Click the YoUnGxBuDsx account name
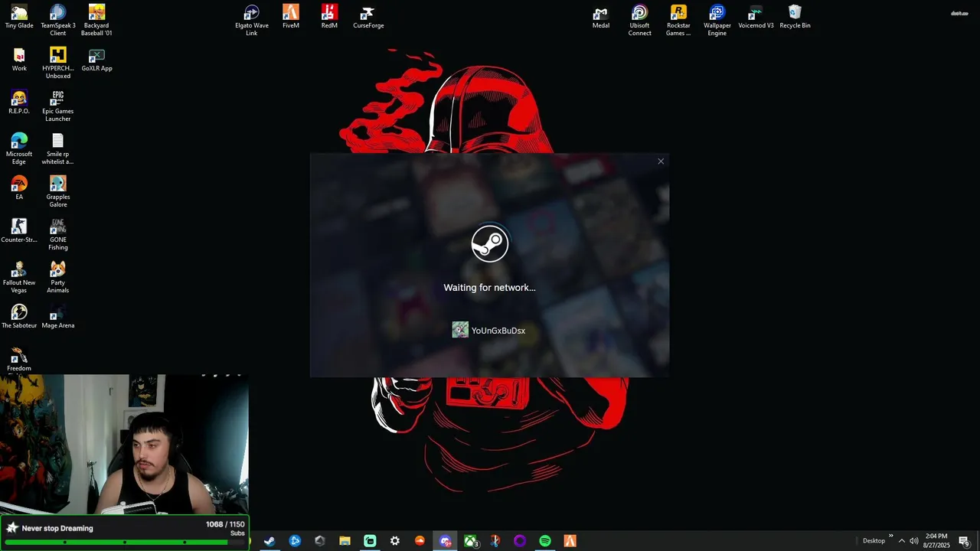This screenshot has height=551, width=980. (x=498, y=331)
